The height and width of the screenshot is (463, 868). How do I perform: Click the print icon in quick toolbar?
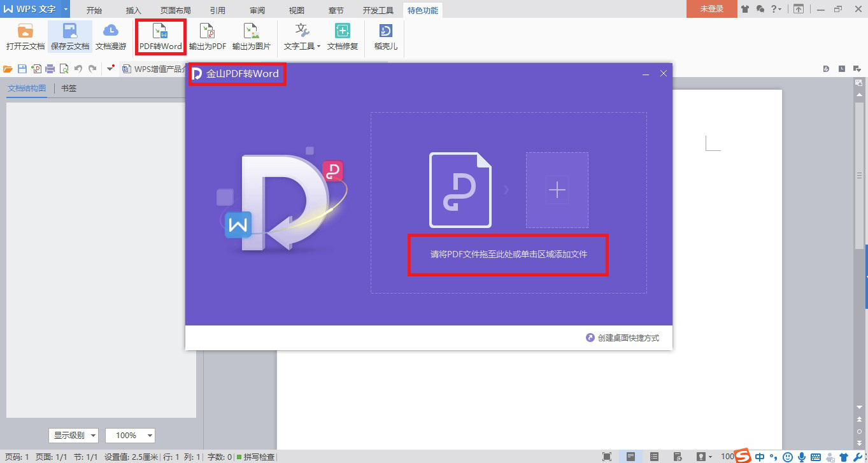pyautogui.click(x=50, y=69)
